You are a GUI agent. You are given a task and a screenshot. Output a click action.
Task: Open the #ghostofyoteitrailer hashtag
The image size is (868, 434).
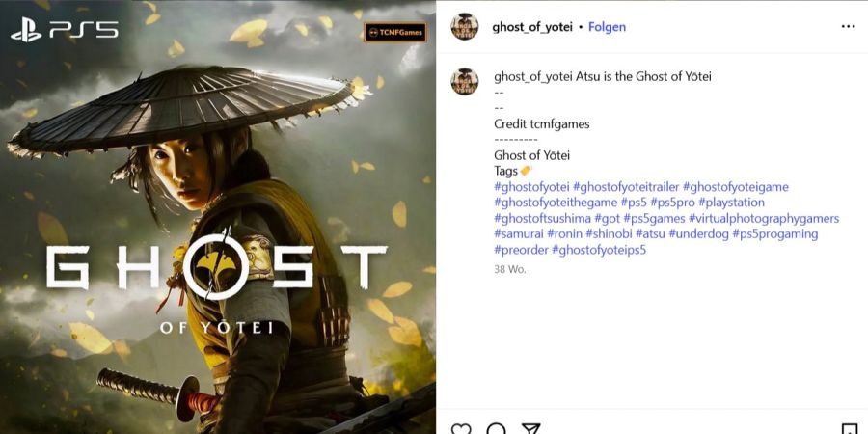tap(626, 187)
